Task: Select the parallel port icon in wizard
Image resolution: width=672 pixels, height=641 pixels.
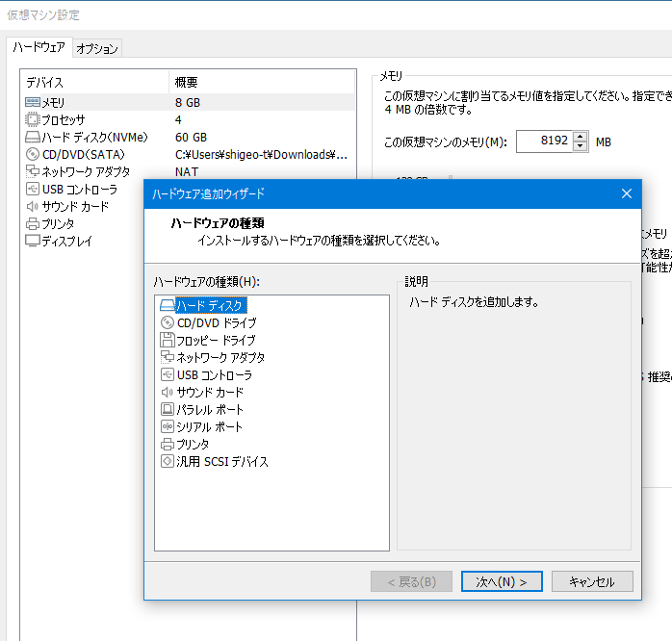Action: click(168, 410)
